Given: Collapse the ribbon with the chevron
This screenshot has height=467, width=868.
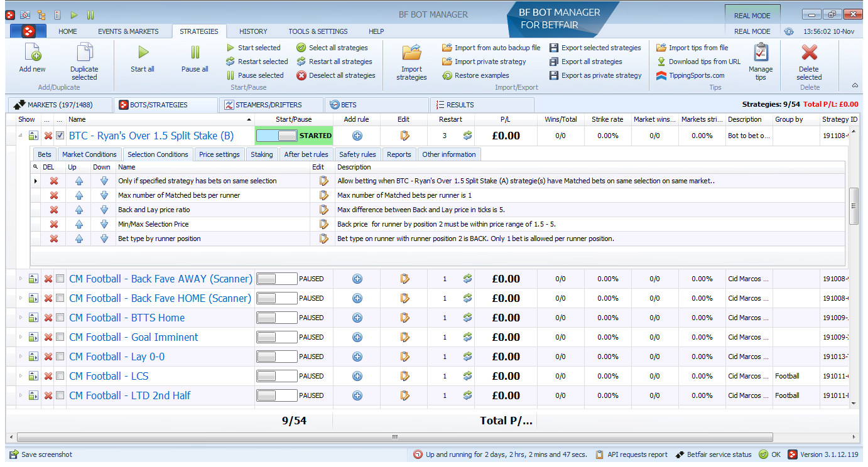Looking at the screenshot, I should [x=855, y=85].
